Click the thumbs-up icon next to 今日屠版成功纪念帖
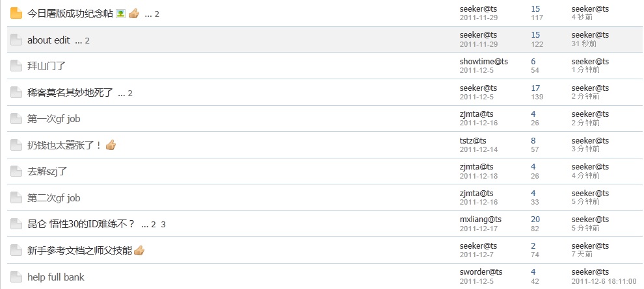The height and width of the screenshot is (289, 644). (x=134, y=14)
